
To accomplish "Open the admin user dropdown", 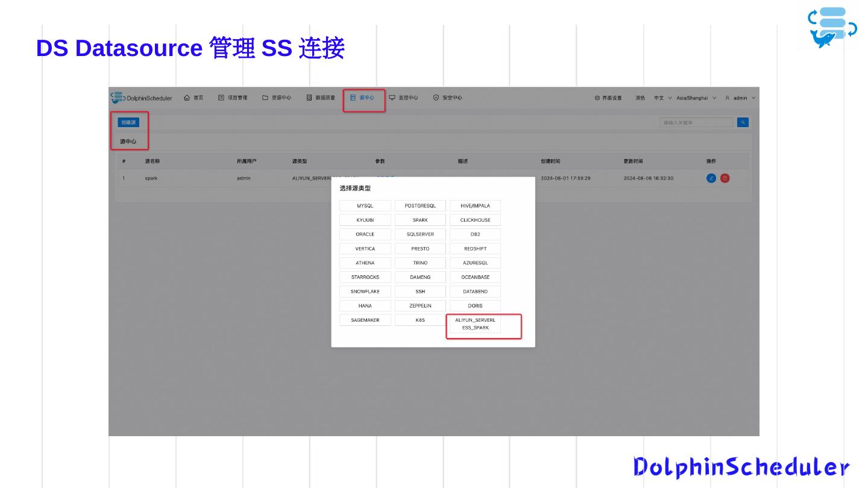I will [x=740, y=98].
